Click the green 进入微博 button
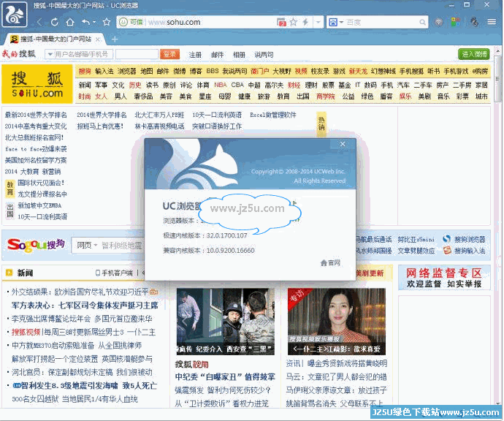 point(474,54)
